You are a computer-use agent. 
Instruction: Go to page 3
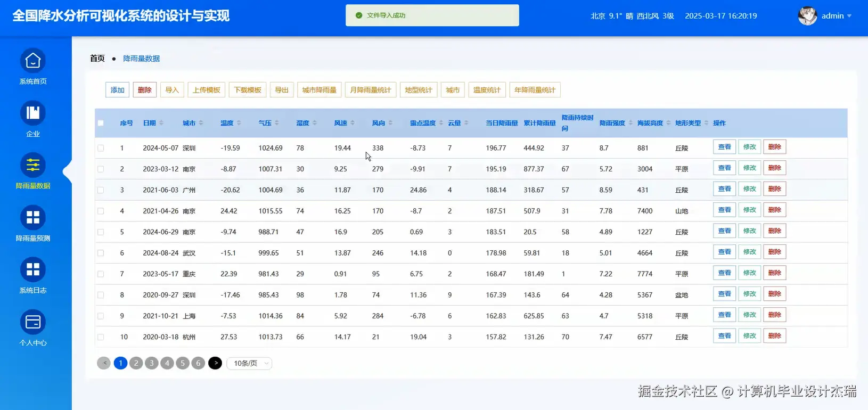151,363
